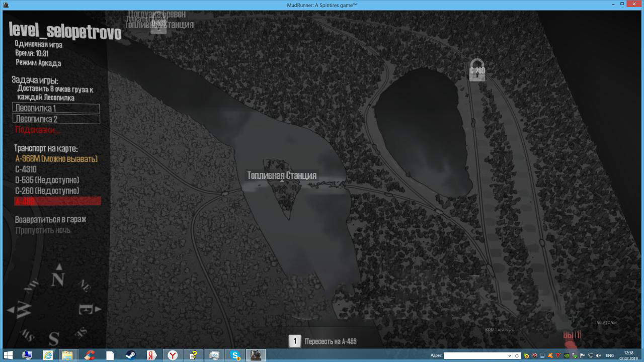Screen dimensions: 644x362
Task: Click the Топливная Станция map label
Action: pos(282,175)
